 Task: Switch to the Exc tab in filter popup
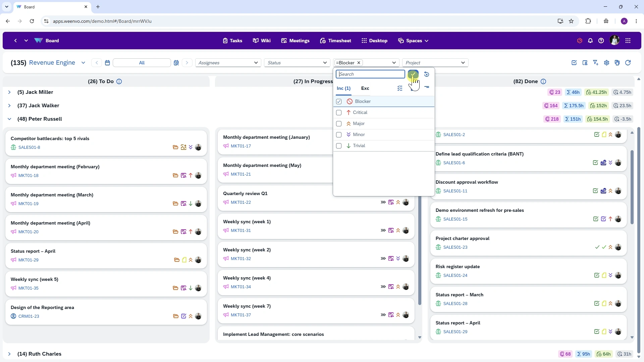click(x=365, y=88)
